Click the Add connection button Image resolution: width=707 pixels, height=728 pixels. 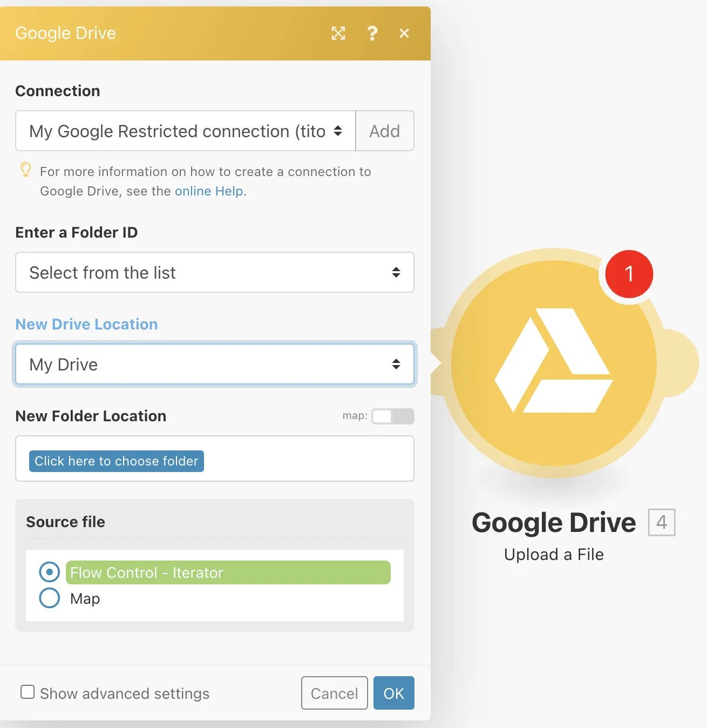385,131
